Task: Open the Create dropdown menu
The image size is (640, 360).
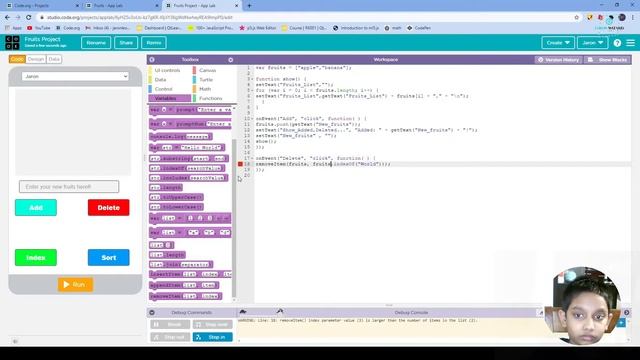Action: coord(558,43)
